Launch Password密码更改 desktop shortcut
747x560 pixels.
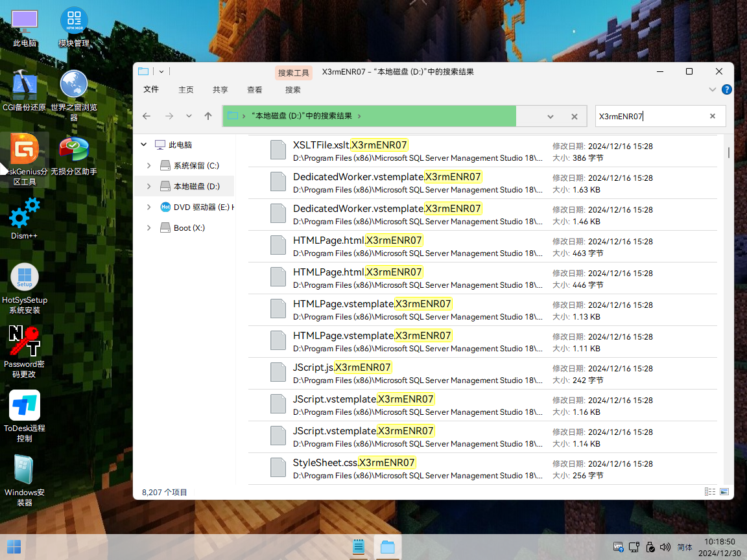click(24, 353)
